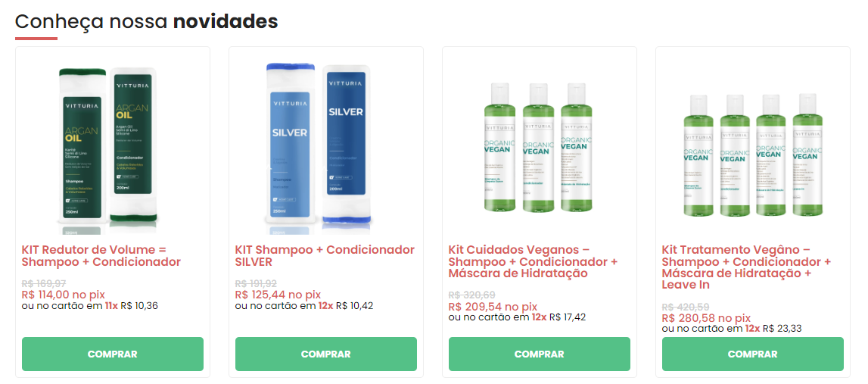Open Kit Tratamento Vegâno title link
Viewport: 868px width, 384px height.
(746, 267)
